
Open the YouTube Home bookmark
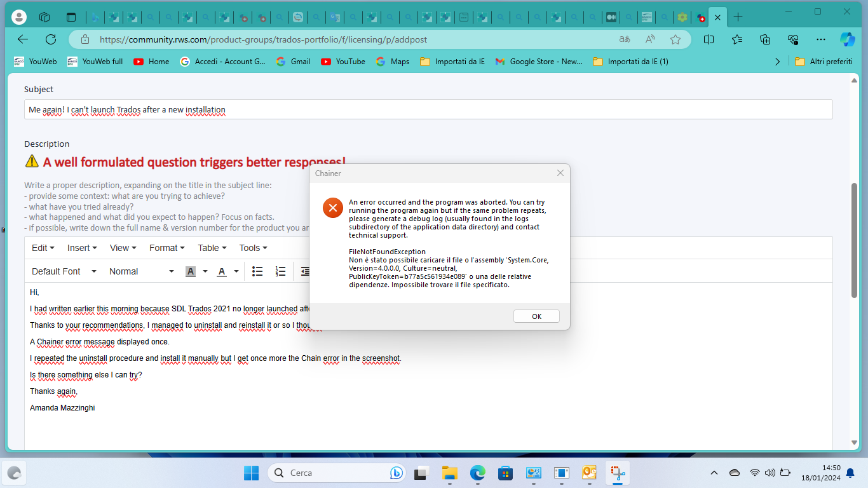pyautogui.click(x=151, y=62)
